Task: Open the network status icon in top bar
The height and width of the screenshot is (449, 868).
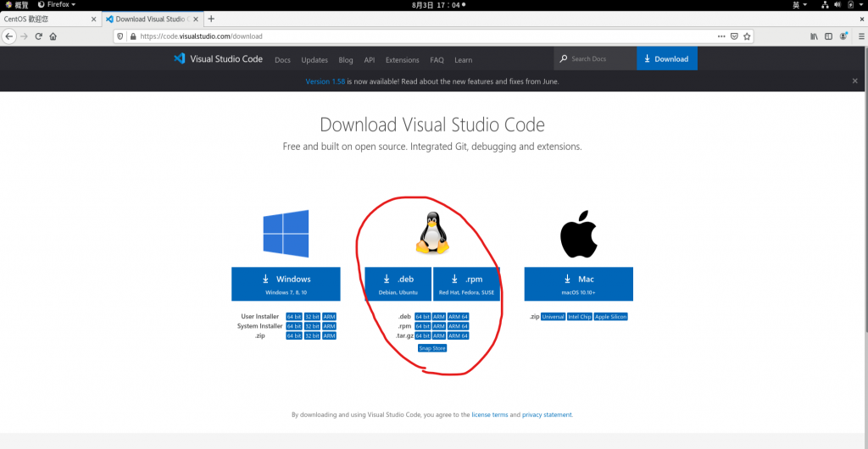Action: click(824, 4)
